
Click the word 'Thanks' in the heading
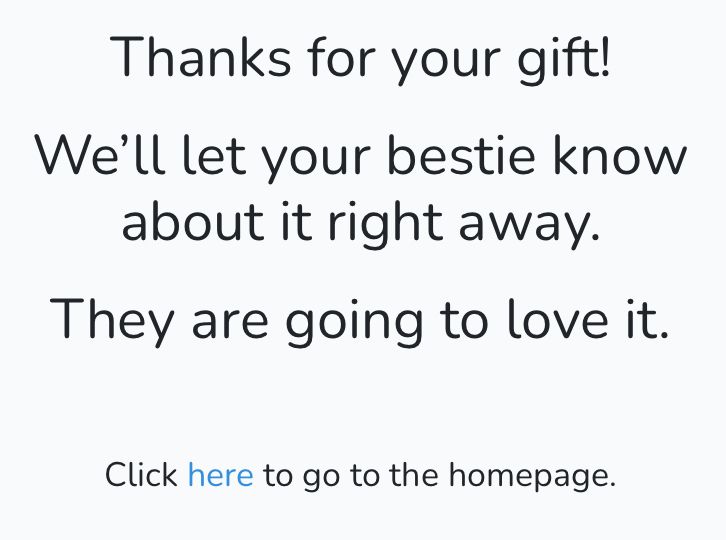200,57
